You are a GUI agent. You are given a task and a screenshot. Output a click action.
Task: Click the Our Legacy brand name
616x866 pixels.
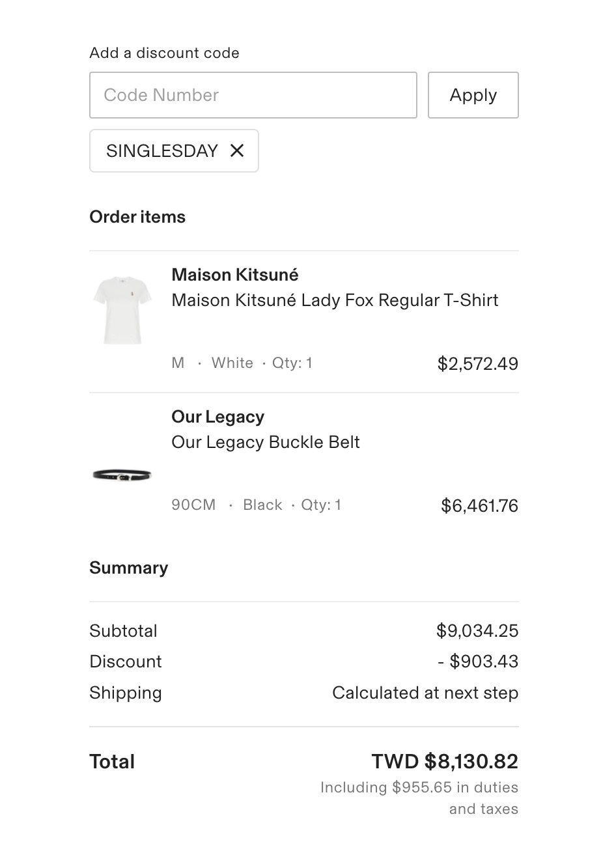(217, 417)
